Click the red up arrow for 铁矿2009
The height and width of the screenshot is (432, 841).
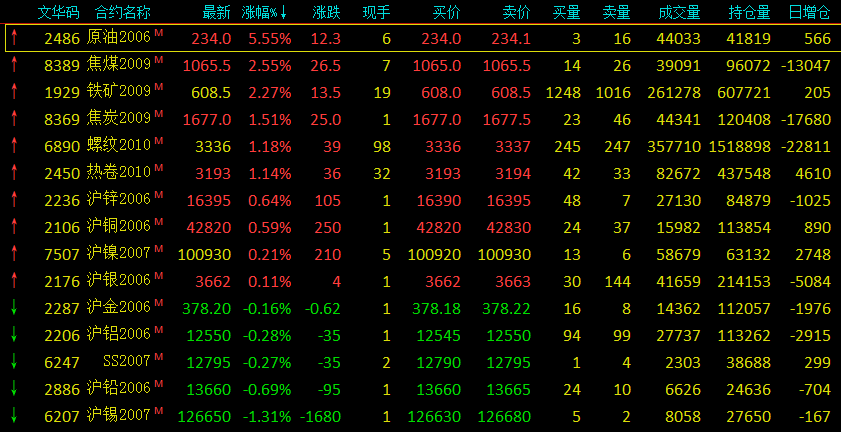pyautogui.click(x=14, y=92)
